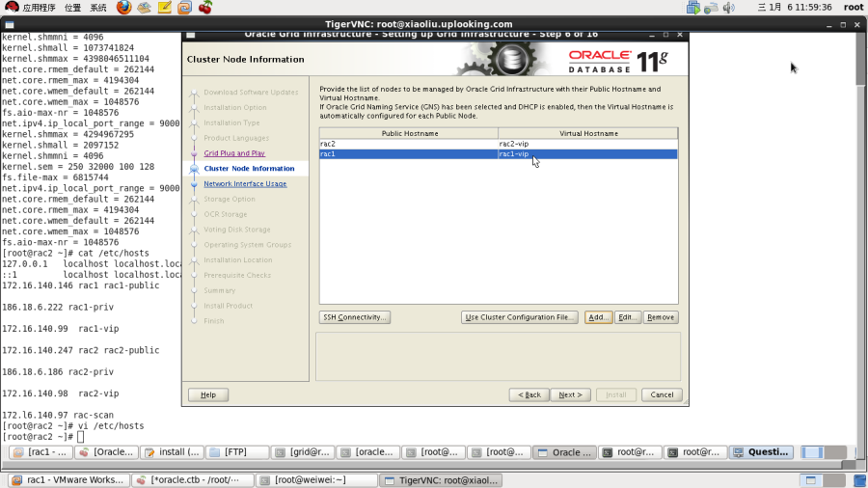Click the display tray icon near volume

[693, 7]
